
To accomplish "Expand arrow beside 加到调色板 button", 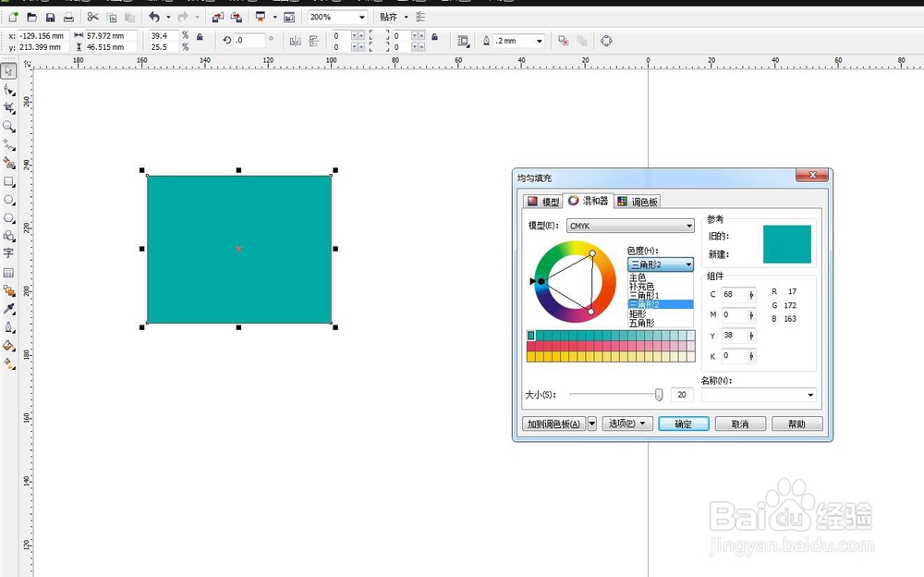I will [592, 424].
